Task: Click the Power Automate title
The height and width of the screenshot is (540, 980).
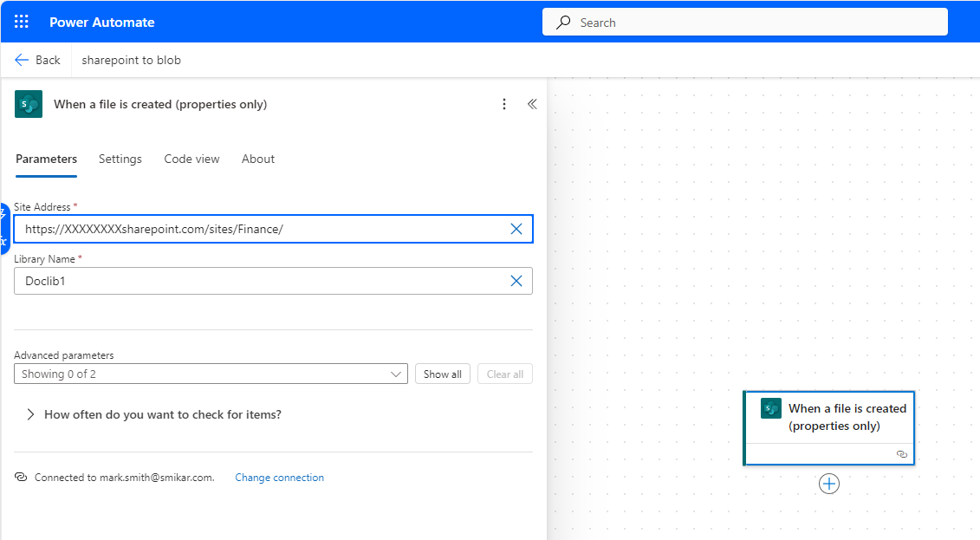Action: click(102, 23)
